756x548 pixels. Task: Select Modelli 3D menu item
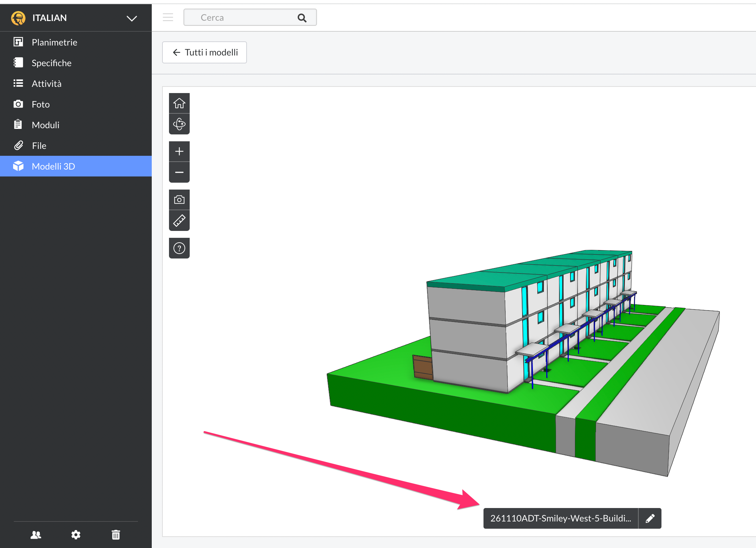[76, 166]
